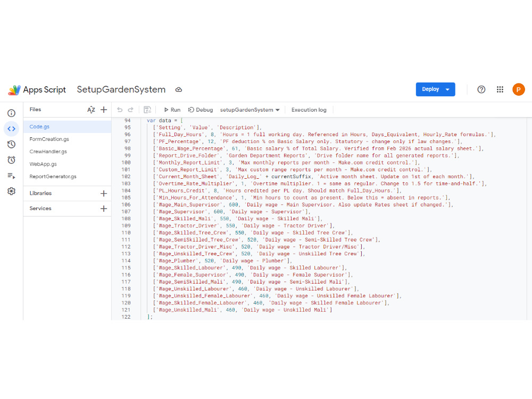Viewport: 532px width, 399px height.
Task: Sort files alphabetically with AZ icon
Action: point(91,110)
